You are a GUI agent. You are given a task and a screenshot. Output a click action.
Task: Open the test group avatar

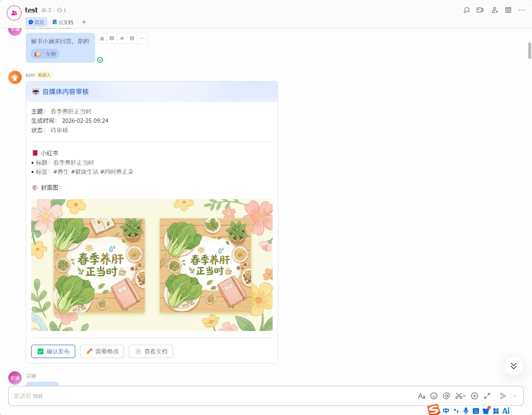tap(14, 13)
